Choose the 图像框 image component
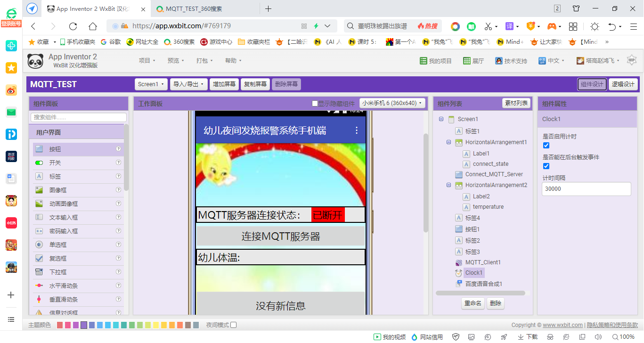Viewport: 644px width, 343px height. [78, 190]
